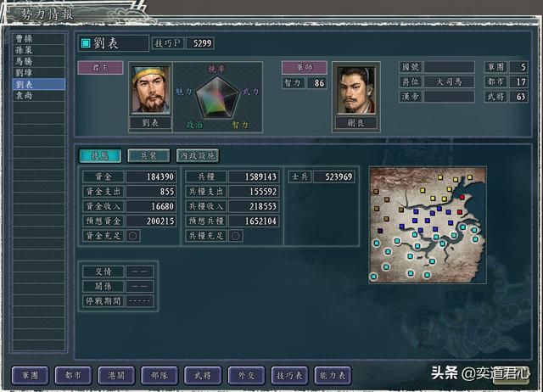Switch to the 兵裝 tab
The image size is (543, 392).
(x=148, y=156)
